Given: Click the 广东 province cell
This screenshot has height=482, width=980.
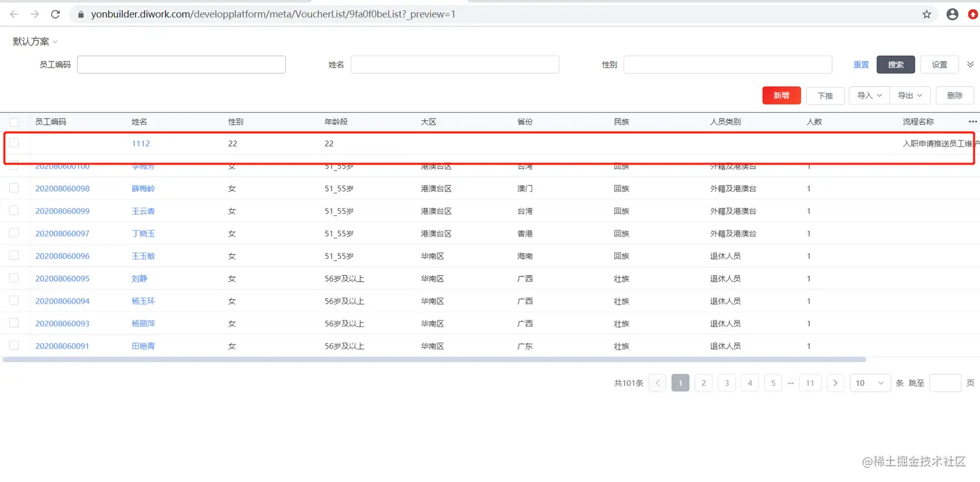Looking at the screenshot, I should [525, 346].
